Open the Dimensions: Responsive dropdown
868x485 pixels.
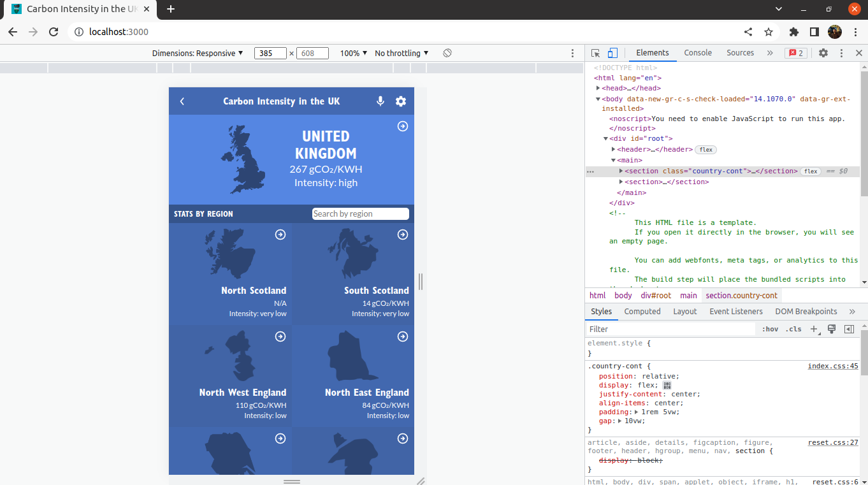(x=198, y=53)
